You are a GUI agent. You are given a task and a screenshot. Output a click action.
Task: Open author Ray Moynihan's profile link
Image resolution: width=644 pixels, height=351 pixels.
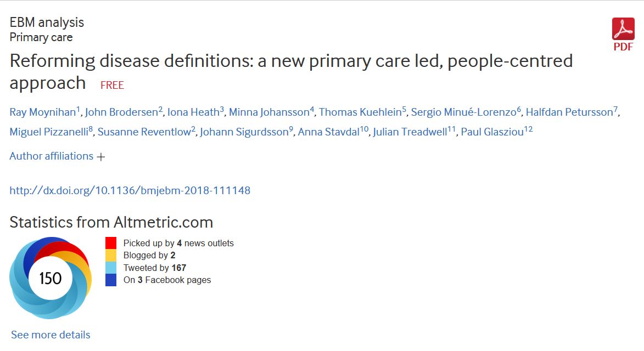click(x=42, y=112)
